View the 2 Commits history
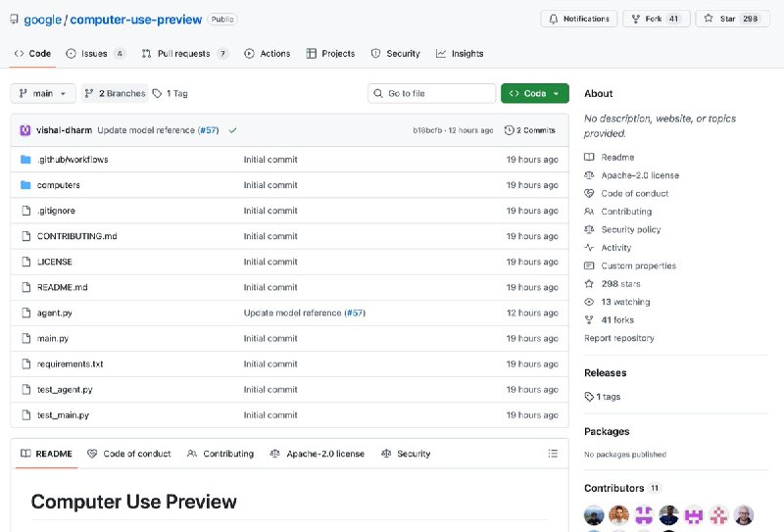 coord(530,130)
